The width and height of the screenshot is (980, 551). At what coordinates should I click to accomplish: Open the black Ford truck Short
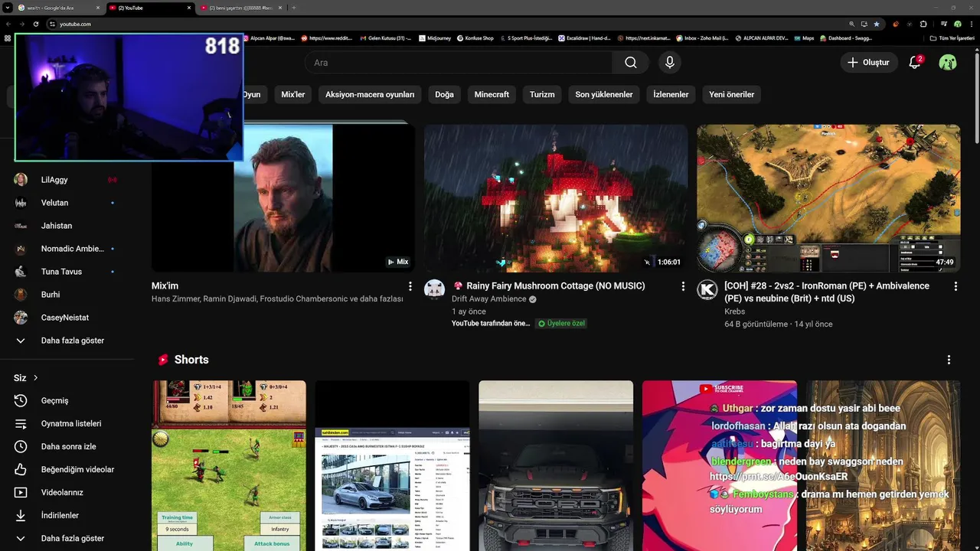tap(556, 465)
